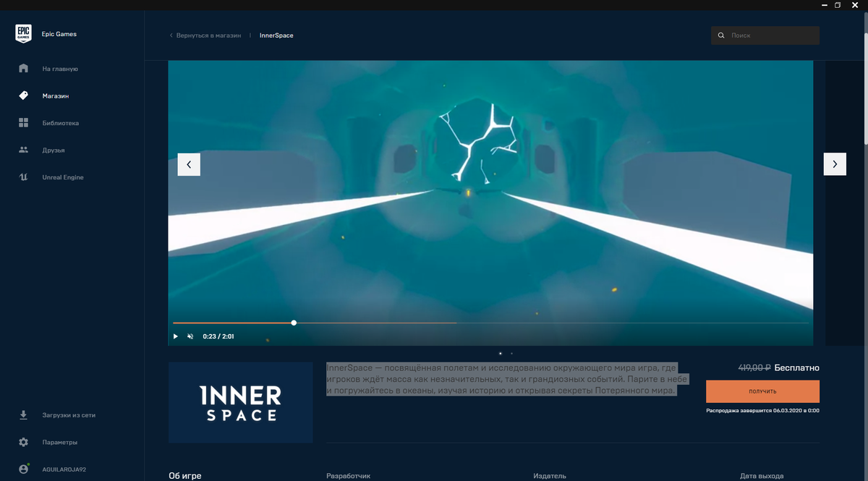Click the Поиск search field
The height and width of the screenshot is (481, 868).
pyautogui.click(x=765, y=35)
